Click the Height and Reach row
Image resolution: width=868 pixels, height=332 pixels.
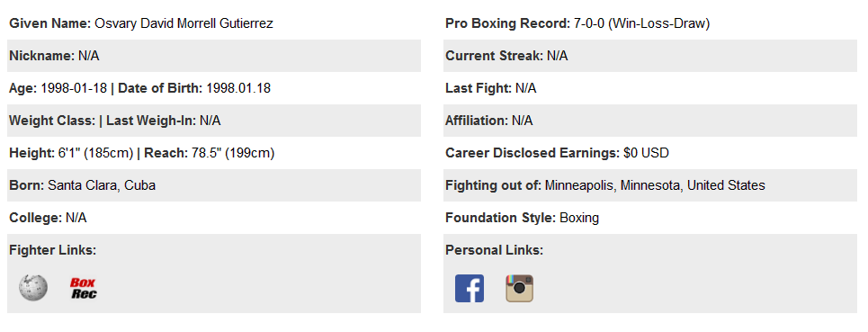(x=214, y=153)
